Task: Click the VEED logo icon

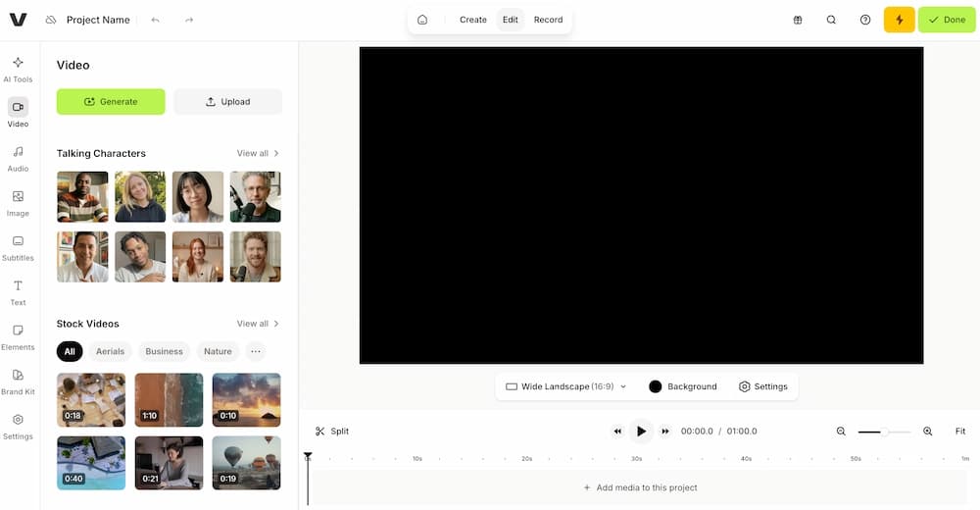Action: 18,20
